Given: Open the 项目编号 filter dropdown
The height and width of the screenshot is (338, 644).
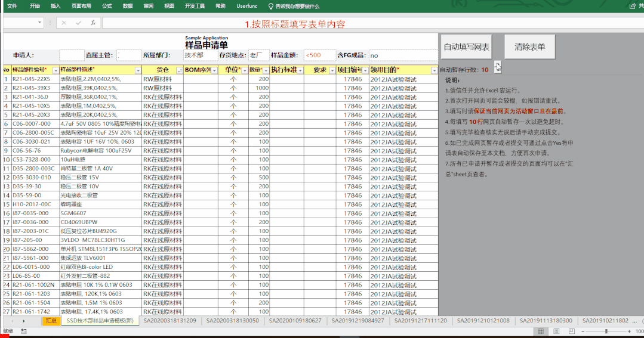Looking at the screenshot, I should pyautogui.click(x=365, y=70).
